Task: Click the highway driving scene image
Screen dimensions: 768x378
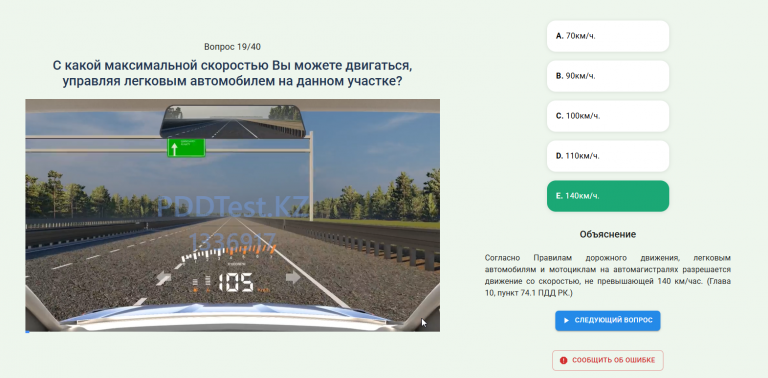Action: 233,215
